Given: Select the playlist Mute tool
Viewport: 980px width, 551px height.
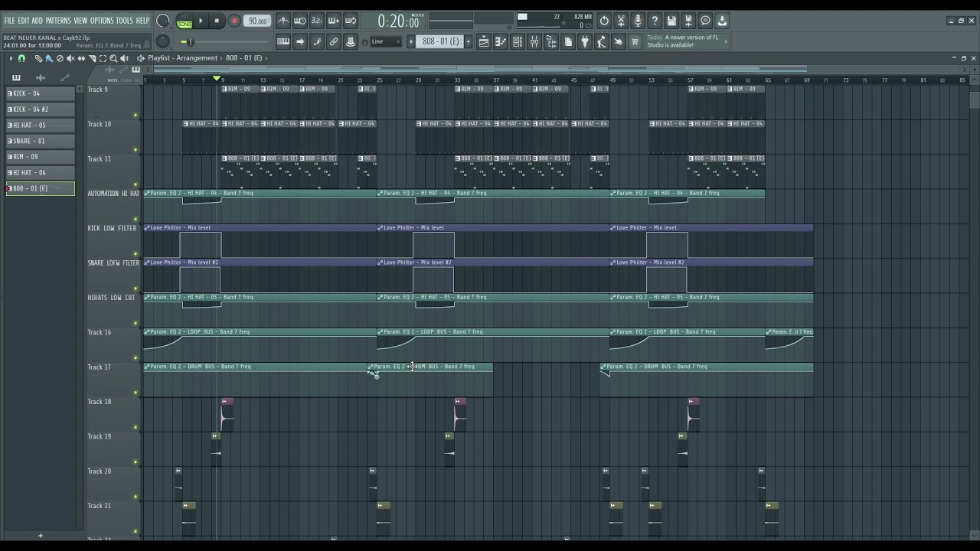Looking at the screenshot, I should click(70, 58).
